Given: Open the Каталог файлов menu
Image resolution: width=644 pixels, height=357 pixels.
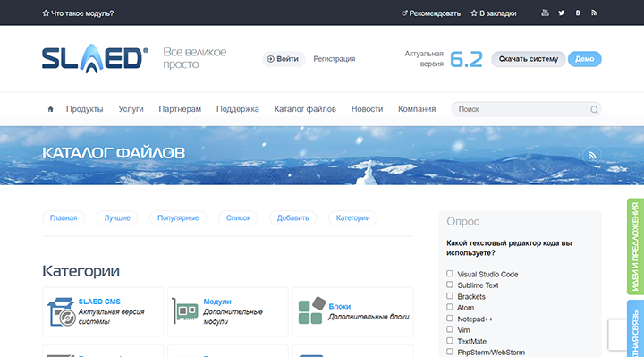Looking at the screenshot, I should [x=305, y=109].
